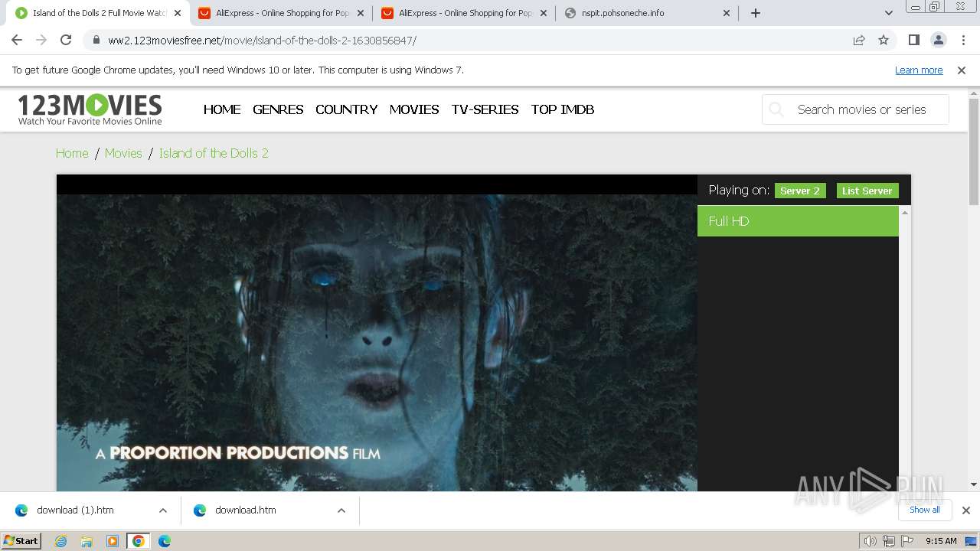Bookmark this page with the star icon
The image size is (980, 551).
point(884,40)
